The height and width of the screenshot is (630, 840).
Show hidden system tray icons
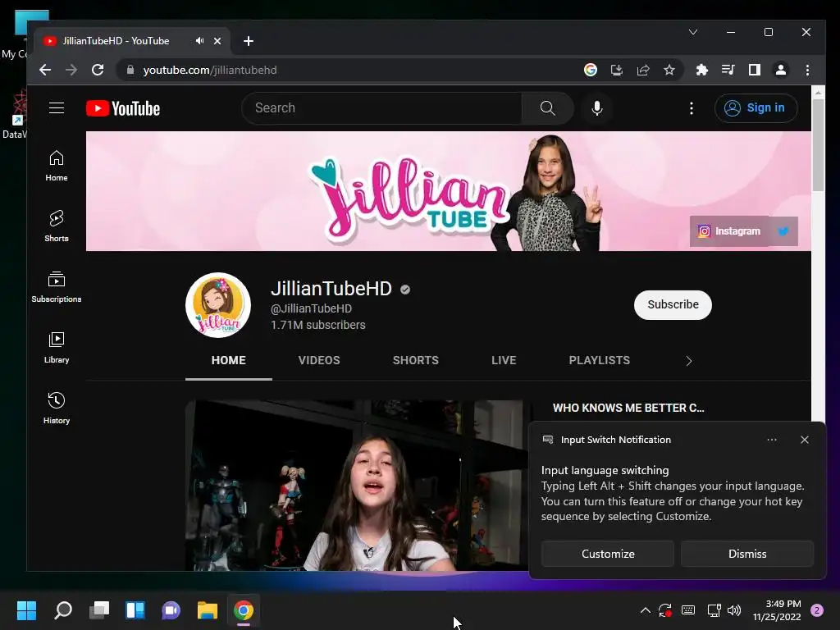tap(646, 610)
